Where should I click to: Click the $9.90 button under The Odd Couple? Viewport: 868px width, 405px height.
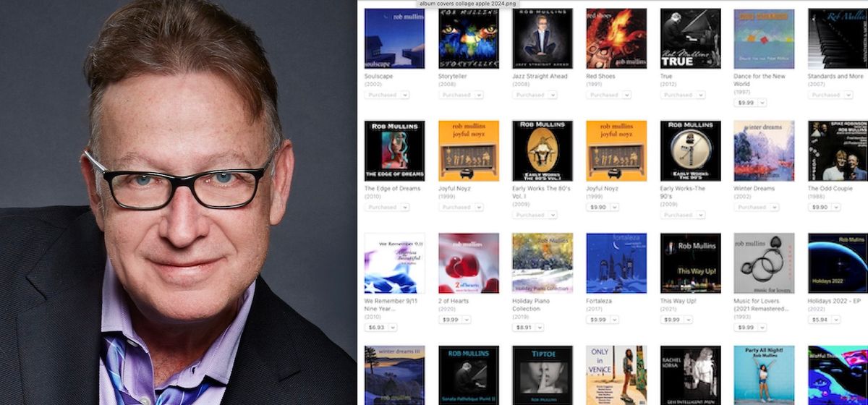coord(819,207)
